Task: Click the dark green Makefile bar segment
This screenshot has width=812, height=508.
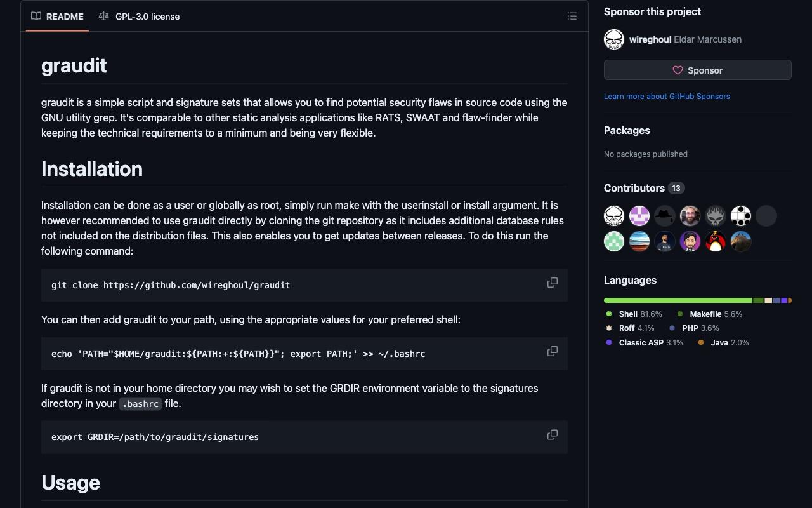Action: [758, 300]
